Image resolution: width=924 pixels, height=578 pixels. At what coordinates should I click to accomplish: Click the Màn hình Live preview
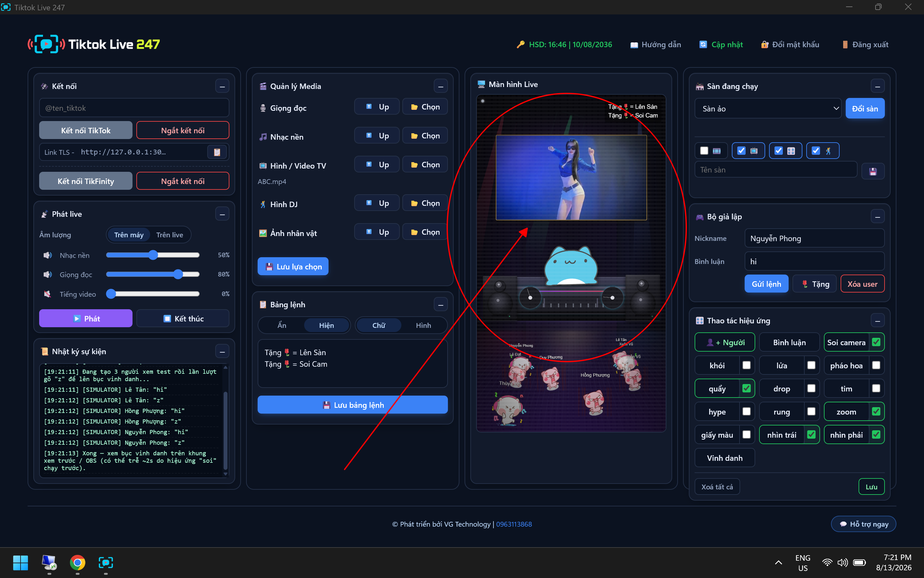click(571, 264)
